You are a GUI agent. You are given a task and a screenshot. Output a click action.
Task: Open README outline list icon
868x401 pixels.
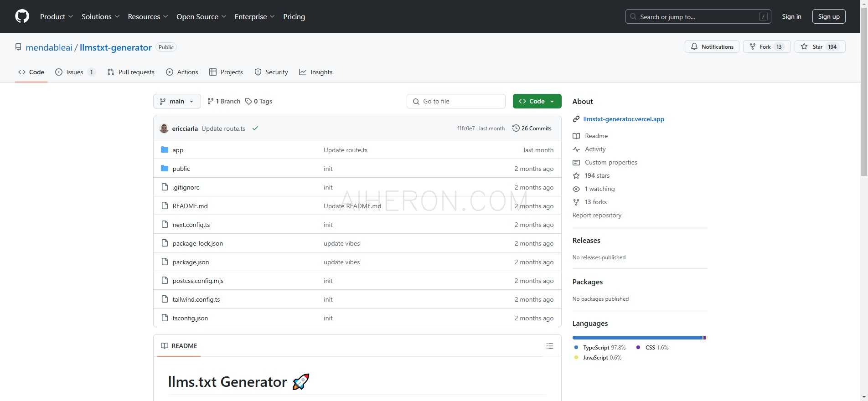pyautogui.click(x=550, y=346)
